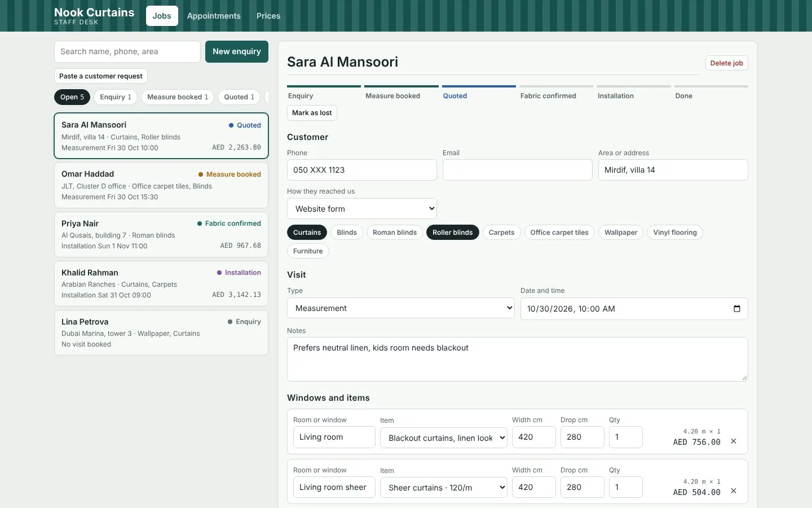The height and width of the screenshot is (508, 812).
Task: Click the Mark as lost button
Action: tap(312, 113)
